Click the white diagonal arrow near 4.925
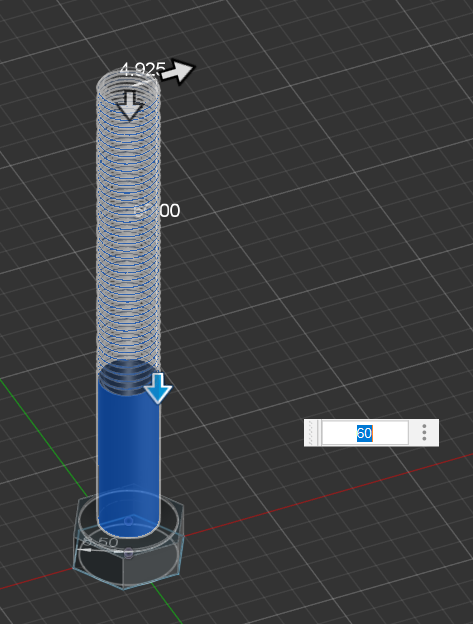 pyautogui.click(x=178, y=72)
